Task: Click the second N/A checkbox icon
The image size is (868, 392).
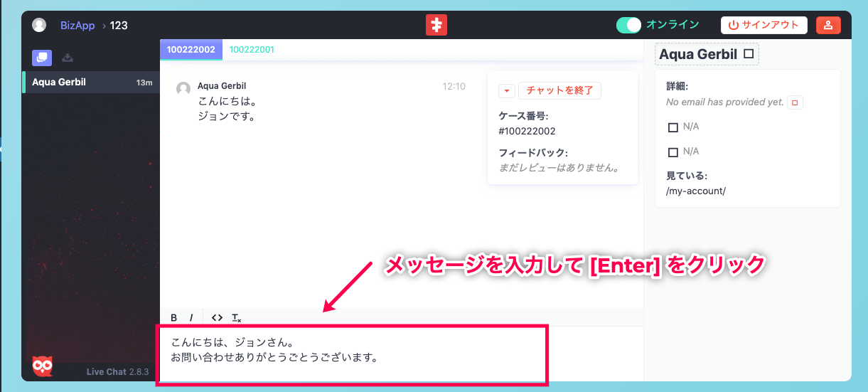Action: (x=673, y=152)
